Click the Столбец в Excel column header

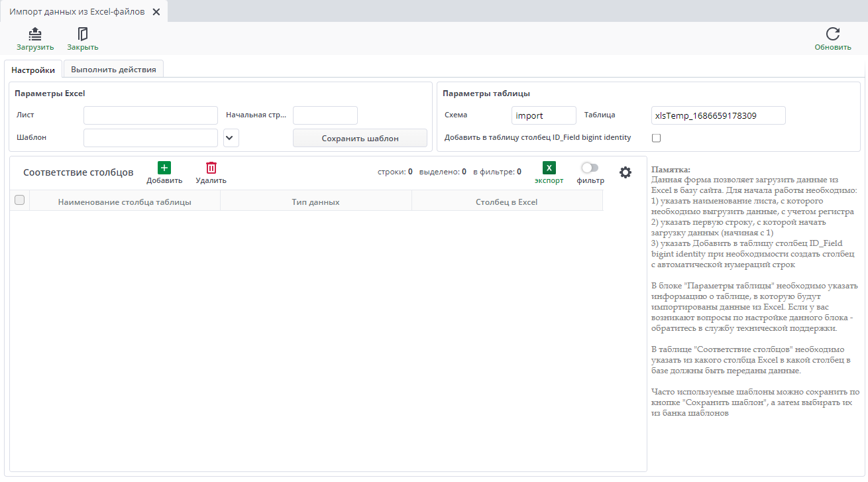coord(507,202)
